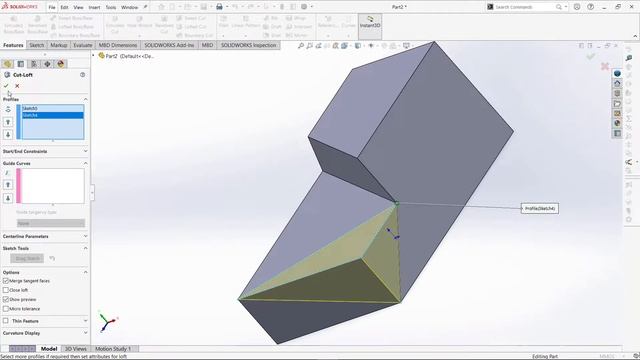
Task: Click the Print icon in top toolbar
Action: pos(219,7)
